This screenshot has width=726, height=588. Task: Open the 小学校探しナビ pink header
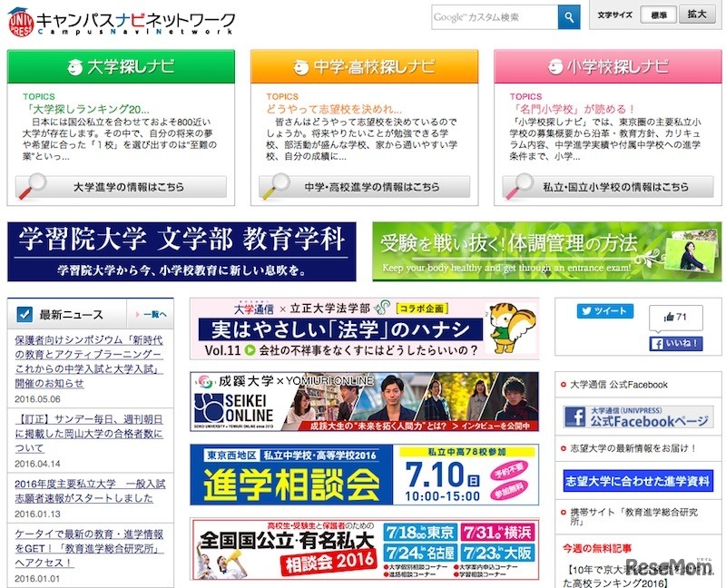click(x=608, y=66)
